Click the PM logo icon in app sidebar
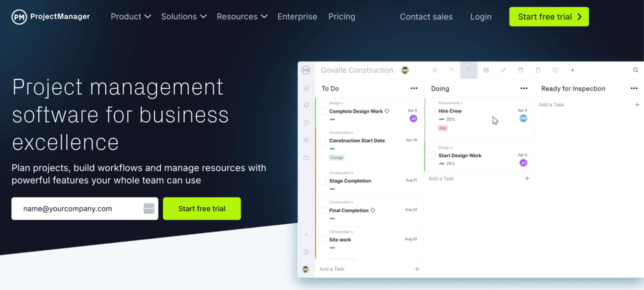 pyautogui.click(x=306, y=70)
